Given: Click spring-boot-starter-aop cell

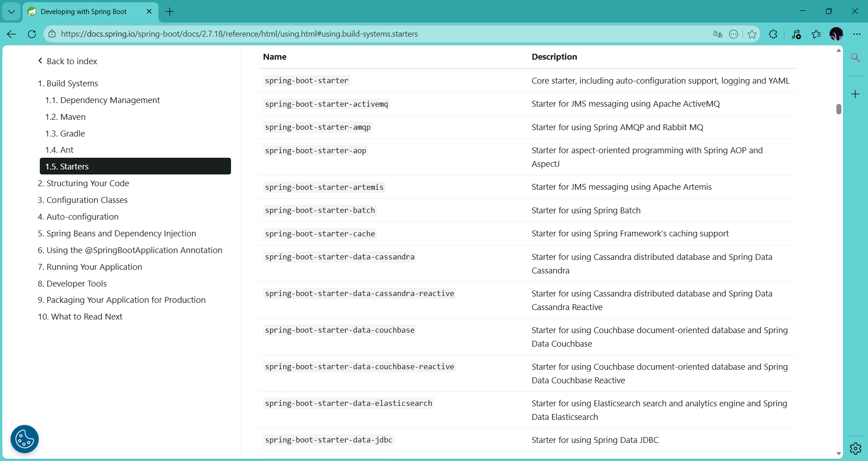Looking at the screenshot, I should tap(316, 151).
